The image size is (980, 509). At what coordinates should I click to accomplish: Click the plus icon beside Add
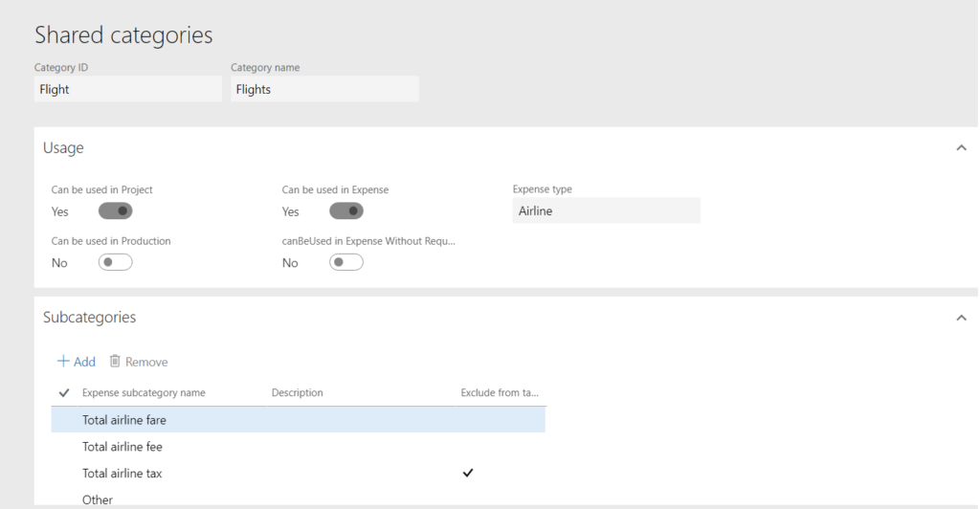pos(63,362)
